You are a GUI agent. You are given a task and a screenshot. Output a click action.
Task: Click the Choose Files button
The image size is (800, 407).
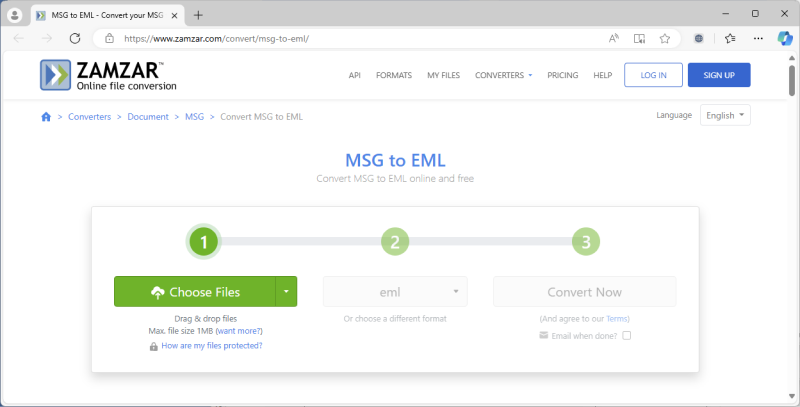[x=195, y=292]
